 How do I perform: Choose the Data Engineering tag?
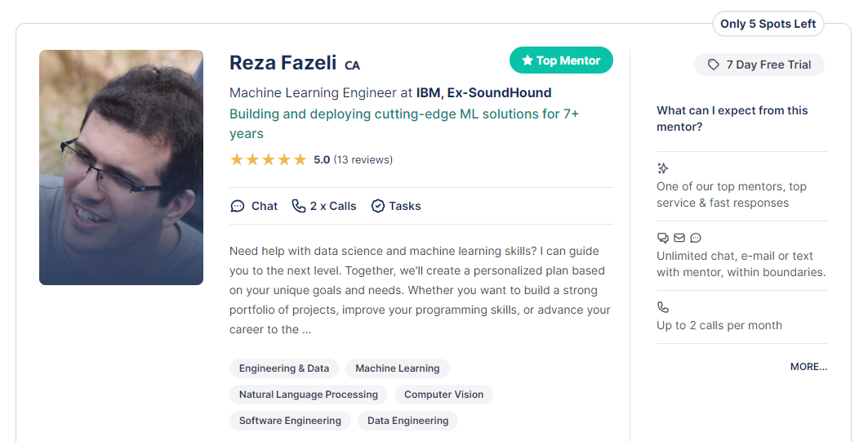[408, 421]
